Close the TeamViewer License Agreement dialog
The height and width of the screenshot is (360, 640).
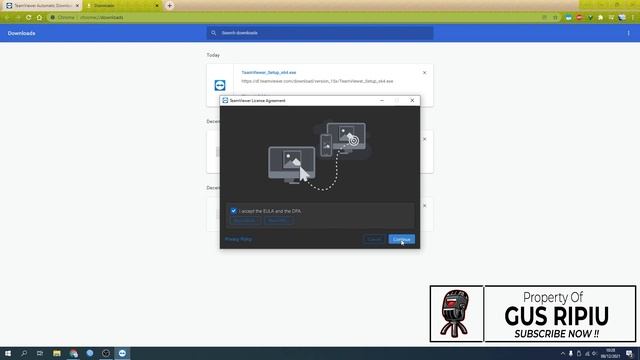click(x=412, y=100)
